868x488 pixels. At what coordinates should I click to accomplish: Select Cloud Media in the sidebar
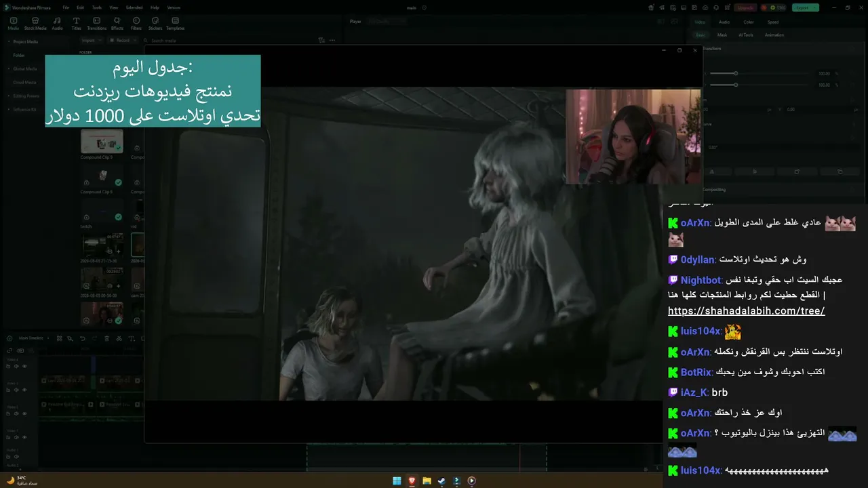coord(25,82)
